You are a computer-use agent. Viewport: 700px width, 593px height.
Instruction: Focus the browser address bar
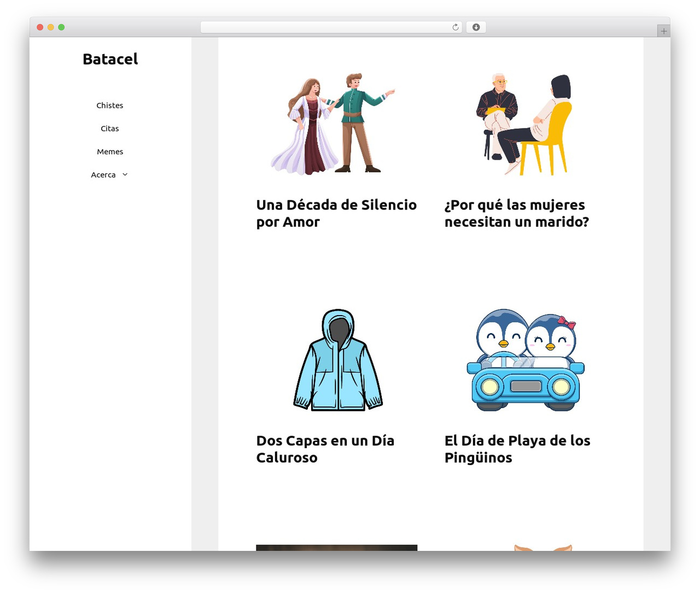point(325,27)
